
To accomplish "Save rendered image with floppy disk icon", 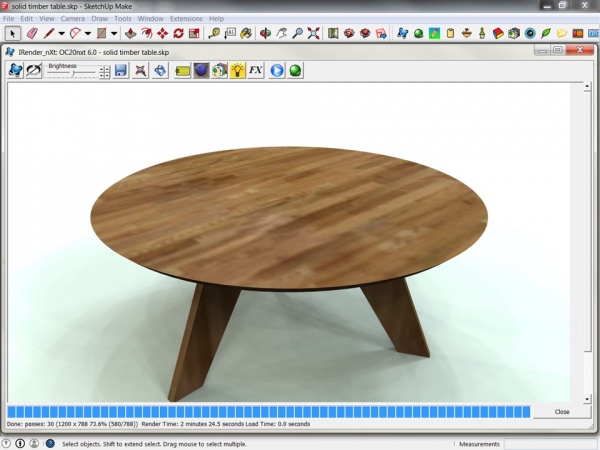I will click(x=120, y=71).
